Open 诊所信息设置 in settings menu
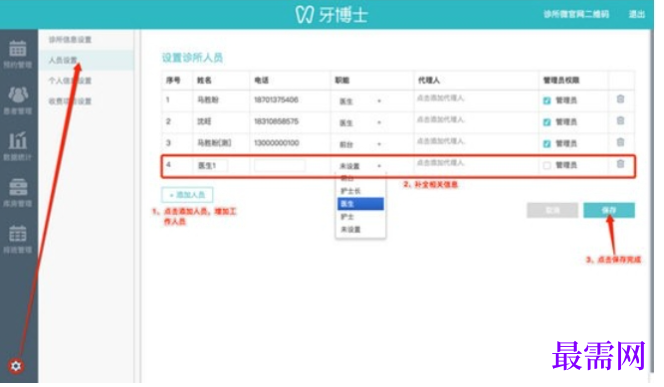The image size is (664, 387). pyautogui.click(x=70, y=39)
